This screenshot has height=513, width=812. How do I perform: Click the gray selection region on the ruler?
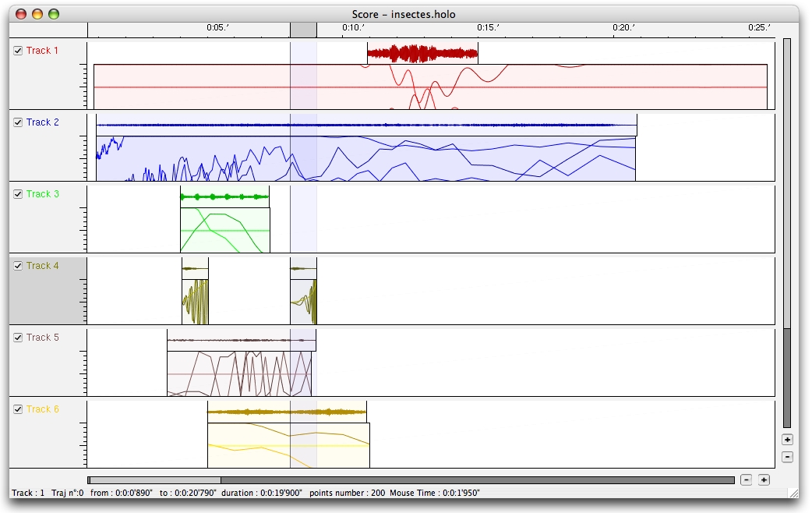click(x=303, y=30)
